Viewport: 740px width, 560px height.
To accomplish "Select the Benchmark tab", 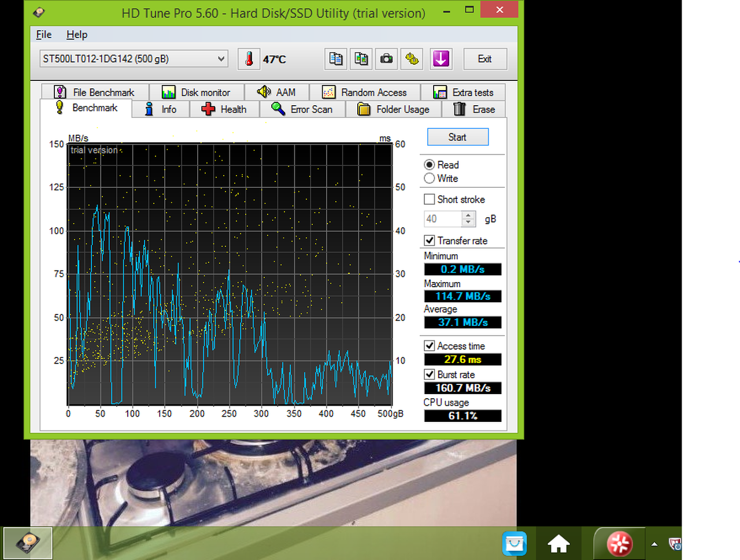I will point(86,108).
